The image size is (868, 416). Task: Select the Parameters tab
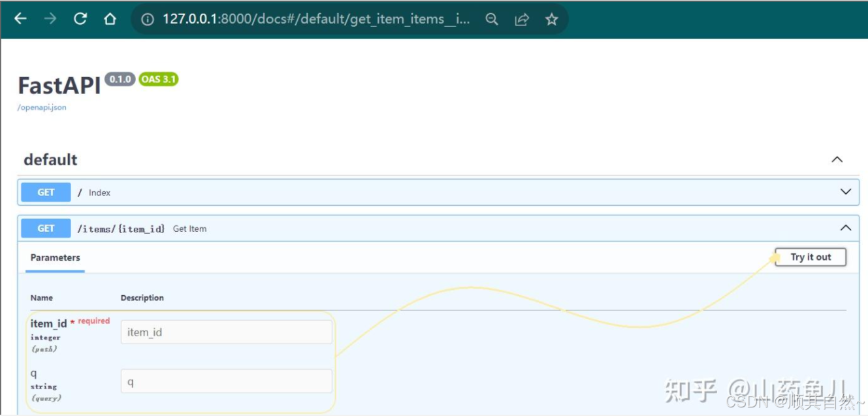coord(55,257)
